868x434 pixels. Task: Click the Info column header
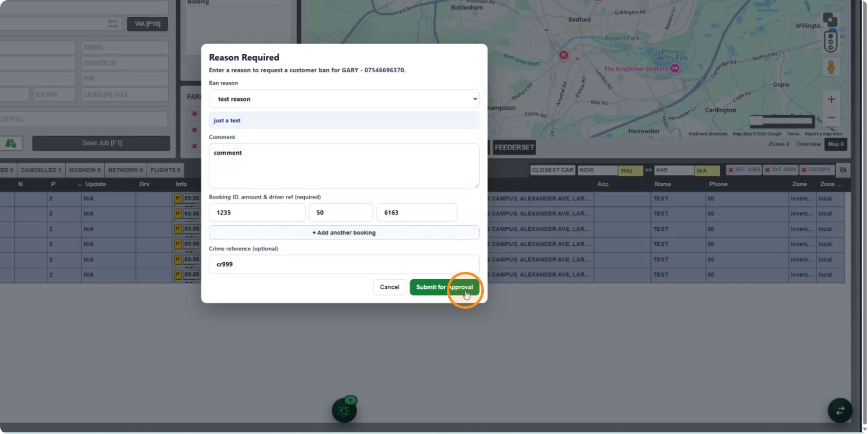point(181,184)
